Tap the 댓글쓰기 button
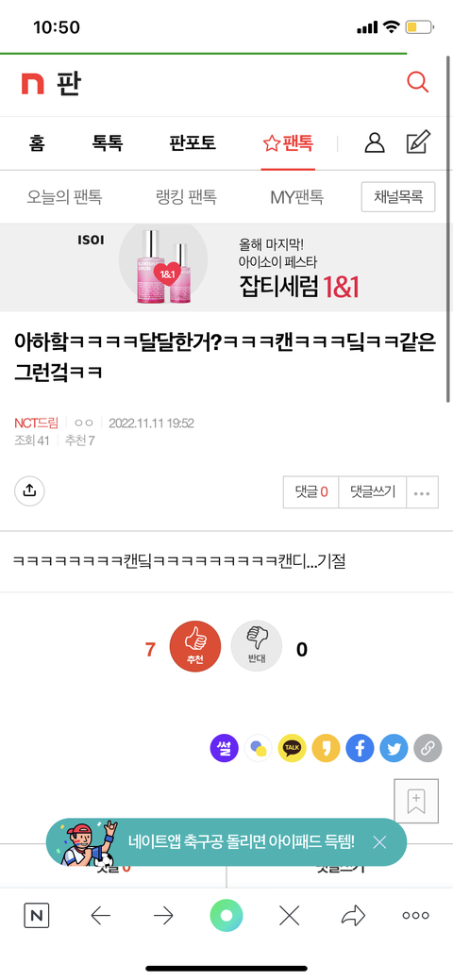Viewport: 453px width, 980px height. [373, 492]
